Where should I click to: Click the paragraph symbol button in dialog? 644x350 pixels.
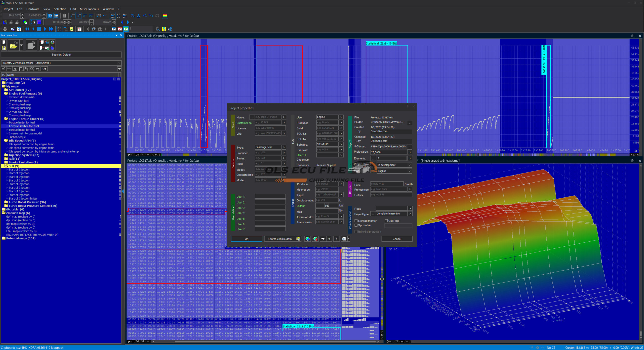point(336,239)
